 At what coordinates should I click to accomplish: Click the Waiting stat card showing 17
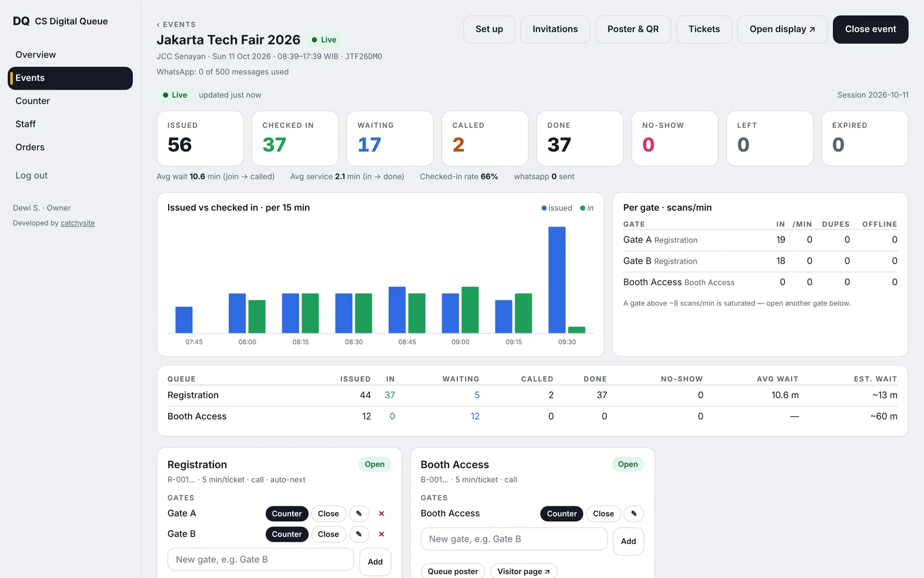[x=390, y=139]
